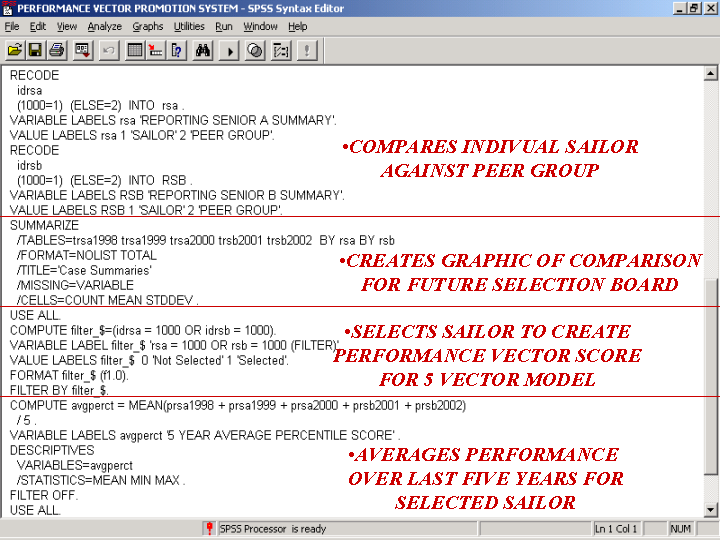Open the Dialog Recall toolbar icon
This screenshot has height=540, width=720.
(x=82, y=50)
